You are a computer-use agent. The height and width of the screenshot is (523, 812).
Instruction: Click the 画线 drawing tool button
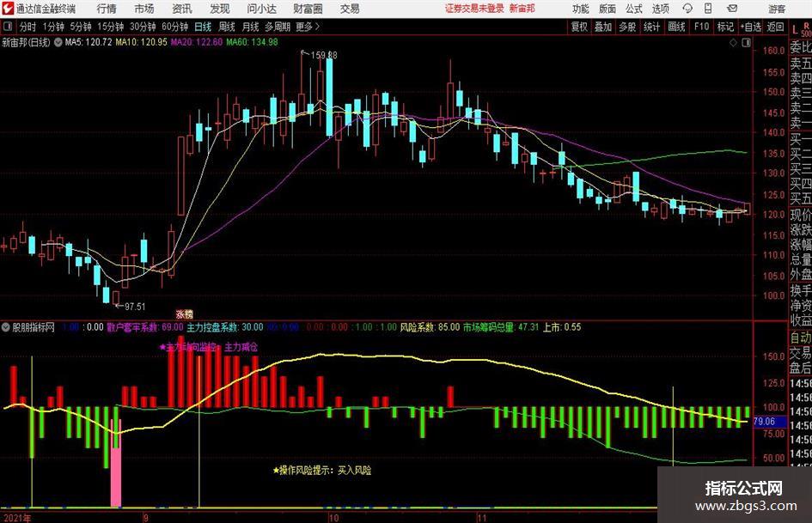coord(676,27)
